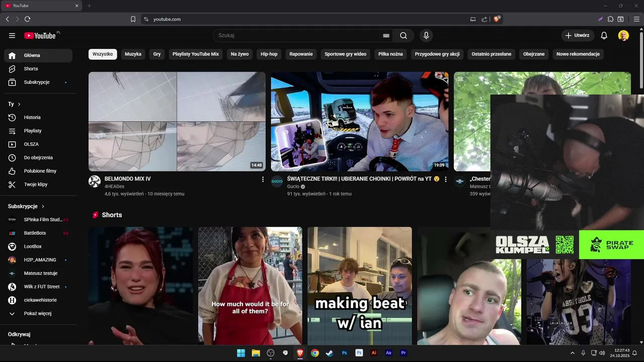The image size is (644, 362).
Task: Open the notifications bell
Action: [604, 36]
